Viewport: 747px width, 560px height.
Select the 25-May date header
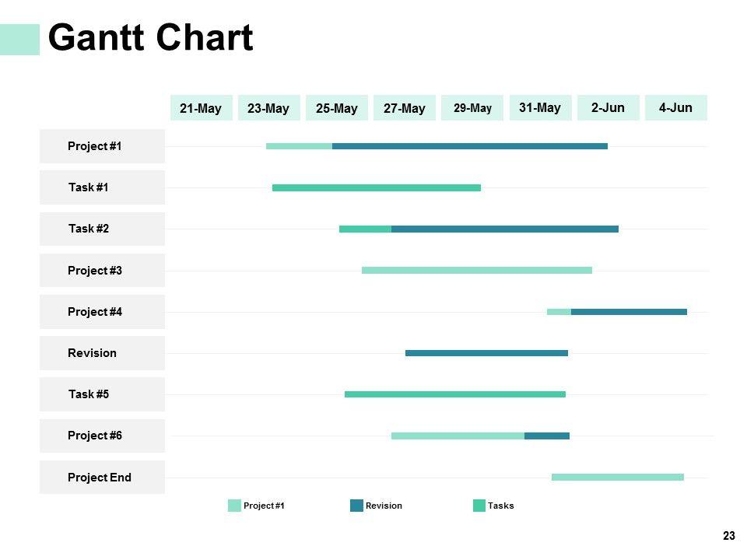point(337,108)
